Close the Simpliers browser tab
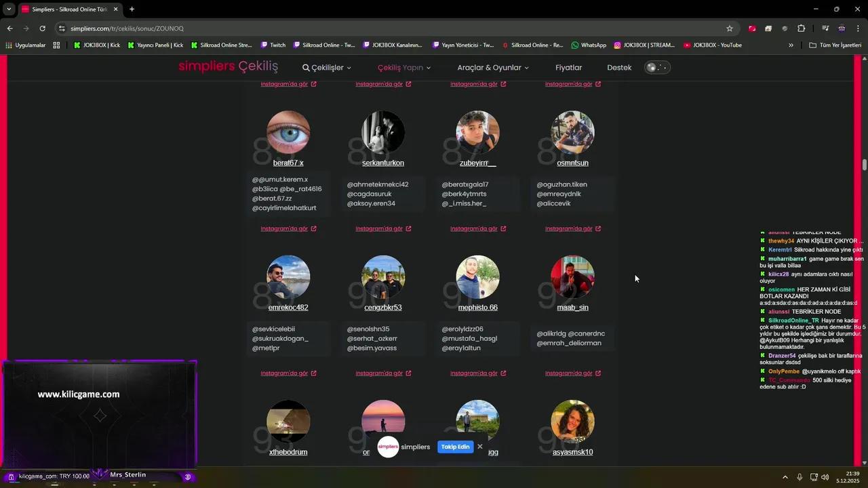 pos(115,9)
